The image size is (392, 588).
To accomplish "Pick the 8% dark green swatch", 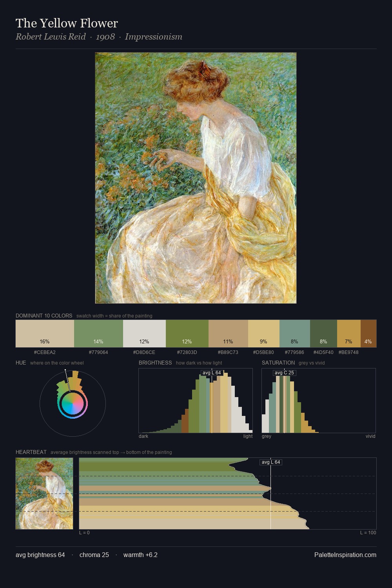I will click(x=323, y=334).
